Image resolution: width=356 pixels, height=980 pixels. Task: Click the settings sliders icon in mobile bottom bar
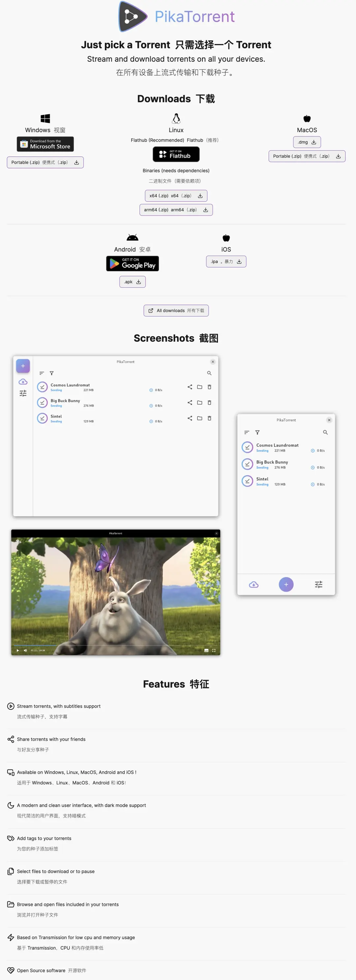[319, 585]
